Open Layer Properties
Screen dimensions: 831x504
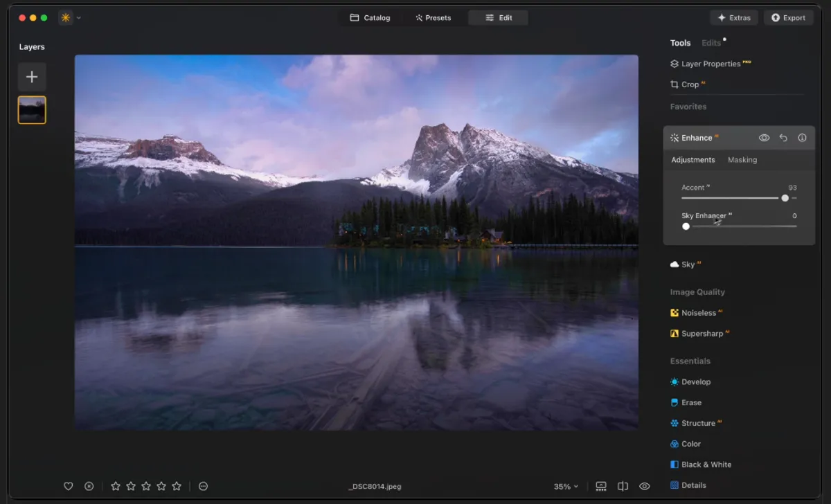[x=710, y=63]
